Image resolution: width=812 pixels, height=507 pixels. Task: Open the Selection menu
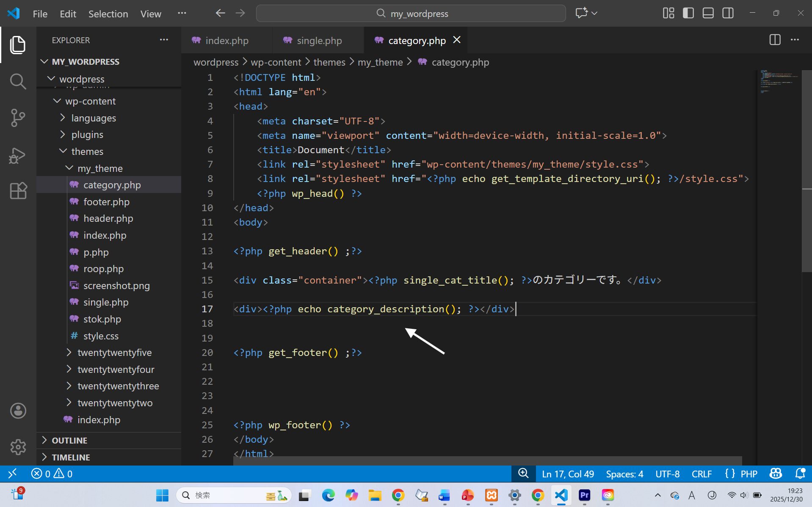(x=108, y=14)
